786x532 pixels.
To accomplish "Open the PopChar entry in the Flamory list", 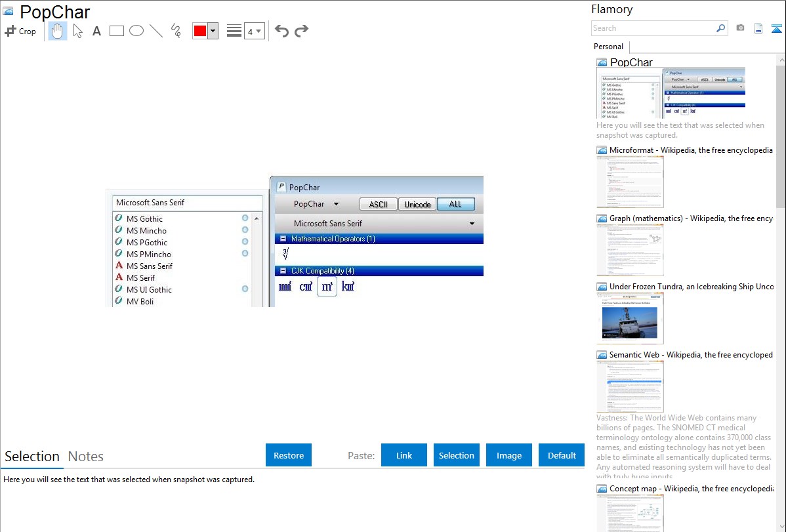I will pyautogui.click(x=632, y=62).
